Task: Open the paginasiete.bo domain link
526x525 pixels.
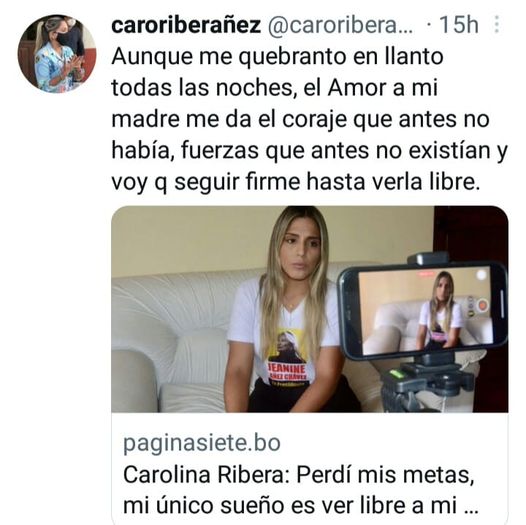Action: 202,443
